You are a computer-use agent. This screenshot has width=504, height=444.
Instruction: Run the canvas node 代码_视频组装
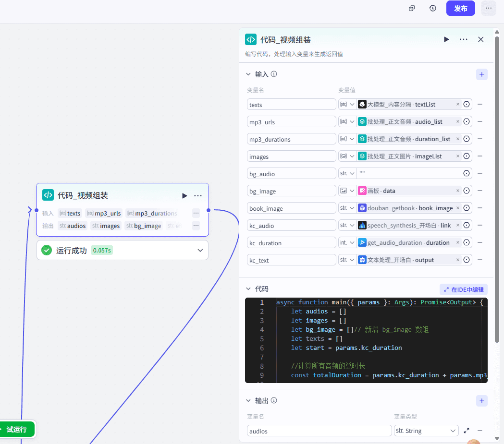pos(184,196)
